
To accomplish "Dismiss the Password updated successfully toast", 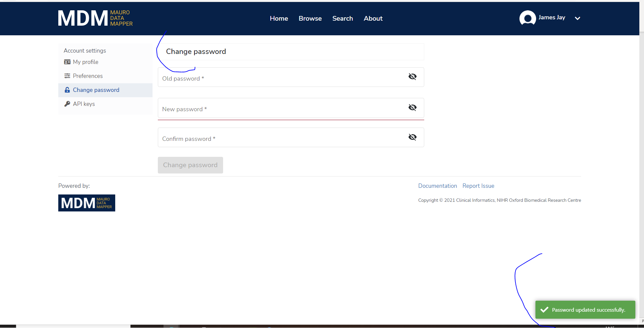I will click(x=585, y=310).
